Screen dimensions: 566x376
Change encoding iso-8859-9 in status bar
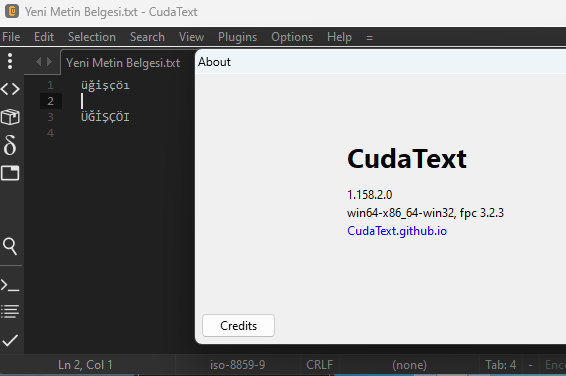tap(238, 365)
